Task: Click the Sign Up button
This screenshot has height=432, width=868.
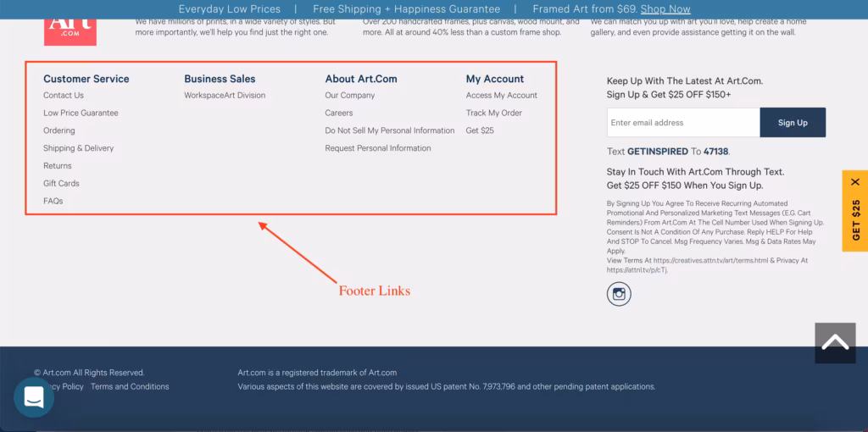Action: (x=793, y=123)
